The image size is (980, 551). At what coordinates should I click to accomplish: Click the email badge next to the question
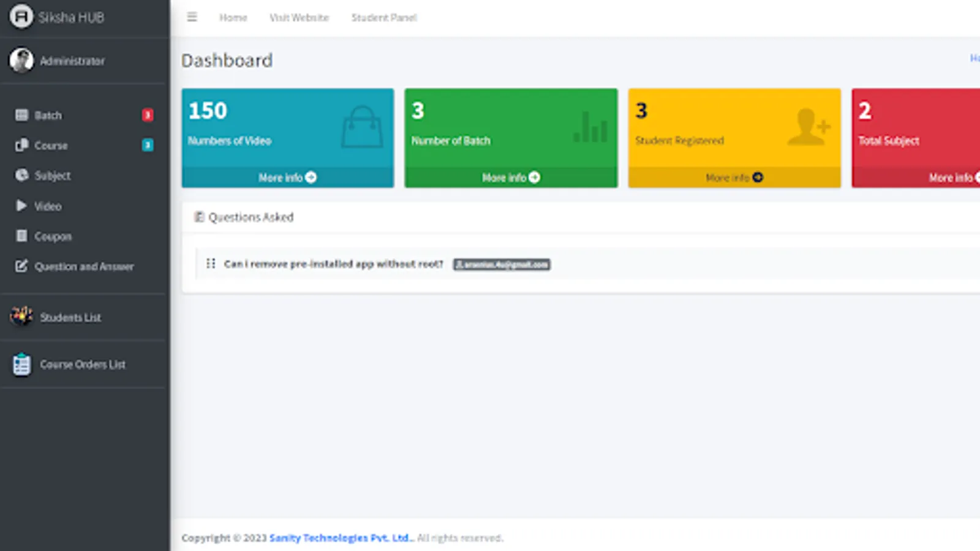click(x=502, y=264)
